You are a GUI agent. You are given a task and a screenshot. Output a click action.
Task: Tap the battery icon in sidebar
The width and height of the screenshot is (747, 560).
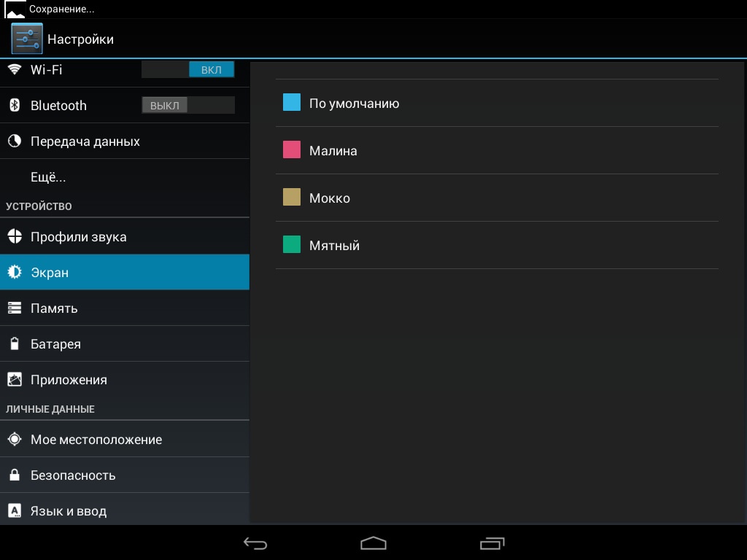coord(14,343)
